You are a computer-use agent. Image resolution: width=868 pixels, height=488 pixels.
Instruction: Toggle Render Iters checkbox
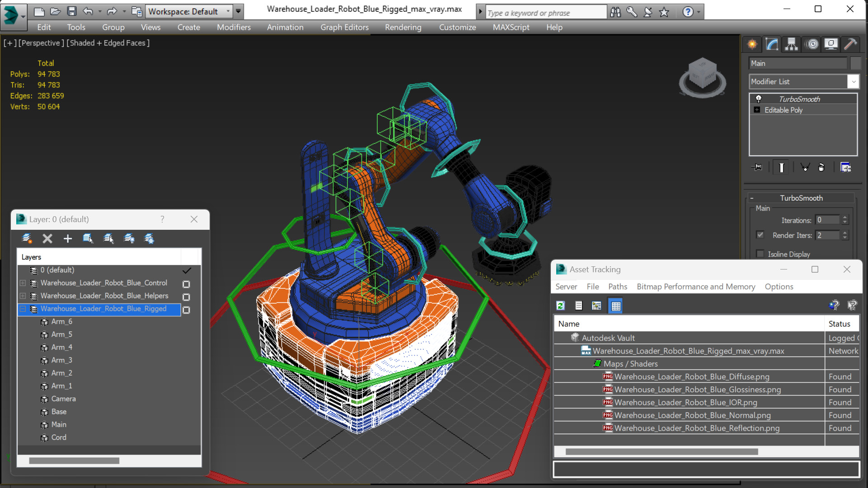(x=760, y=235)
